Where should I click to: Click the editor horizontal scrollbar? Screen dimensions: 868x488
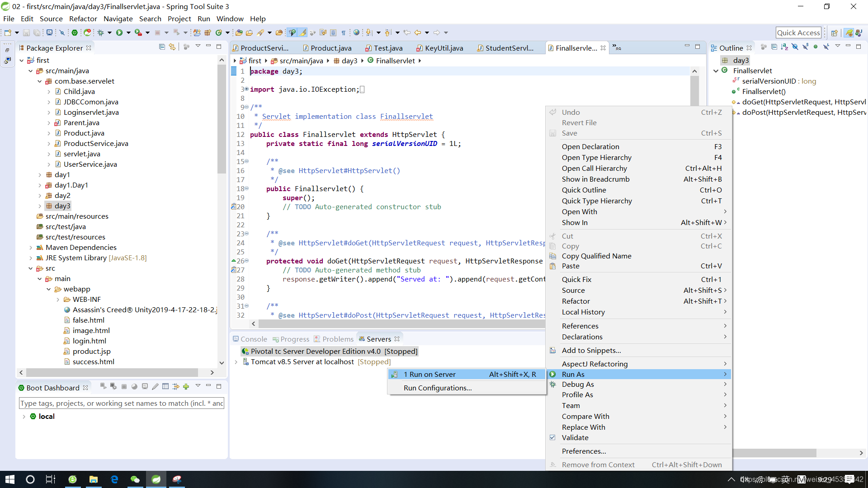(x=401, y=324)
